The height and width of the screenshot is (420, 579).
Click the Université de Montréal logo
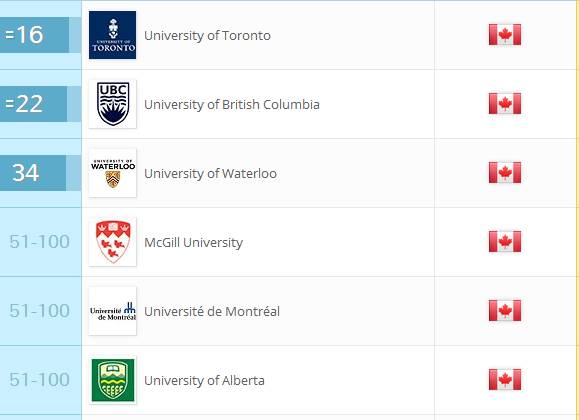coord(113,311)
